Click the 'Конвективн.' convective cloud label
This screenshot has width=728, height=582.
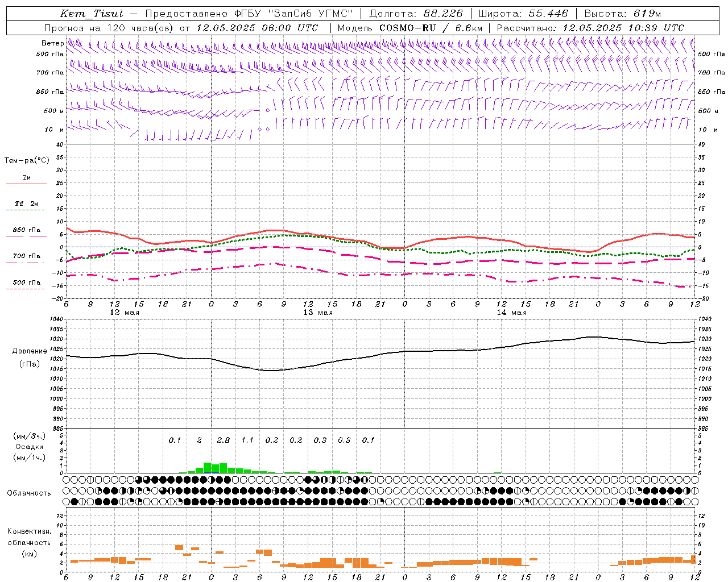tap(30, 531)
